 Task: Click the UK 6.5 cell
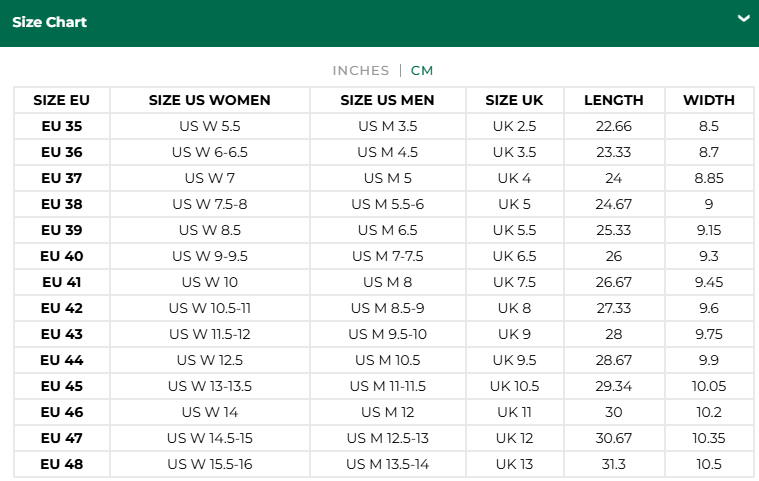point(515,256)
